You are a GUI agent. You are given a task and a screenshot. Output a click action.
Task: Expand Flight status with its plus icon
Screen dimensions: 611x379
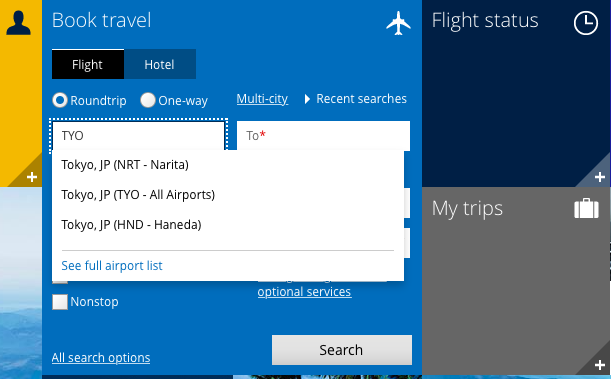pyautogui.click(x=600, y=177)
